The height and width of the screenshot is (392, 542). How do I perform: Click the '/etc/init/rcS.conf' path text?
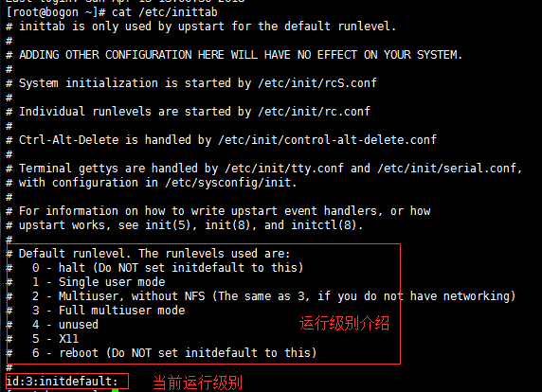click(x=317, y=83)
